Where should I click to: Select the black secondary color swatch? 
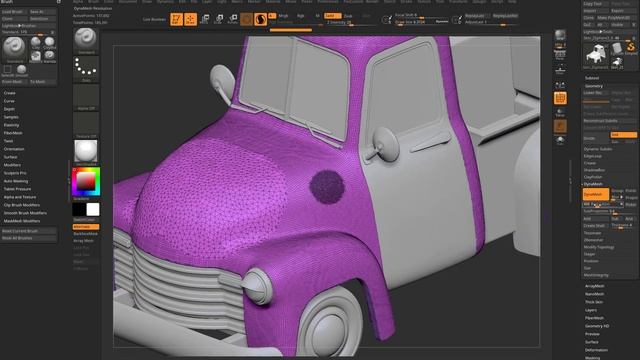(79, 209)
